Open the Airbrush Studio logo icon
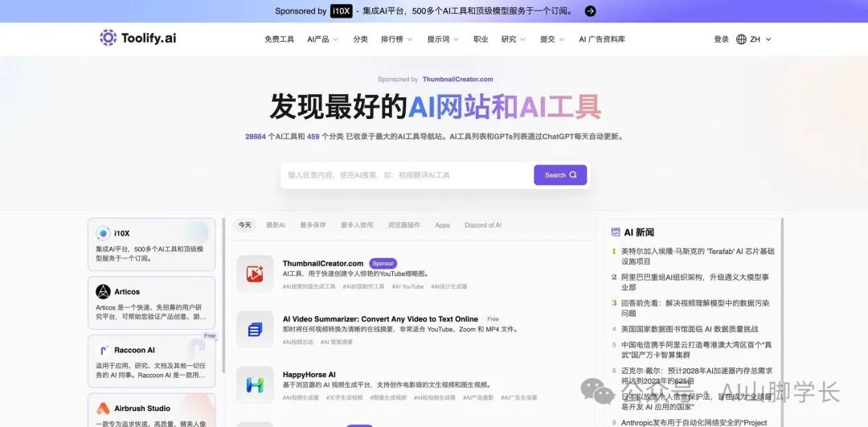The width and height of the screenshot is (868, 427). pos(103,409)
